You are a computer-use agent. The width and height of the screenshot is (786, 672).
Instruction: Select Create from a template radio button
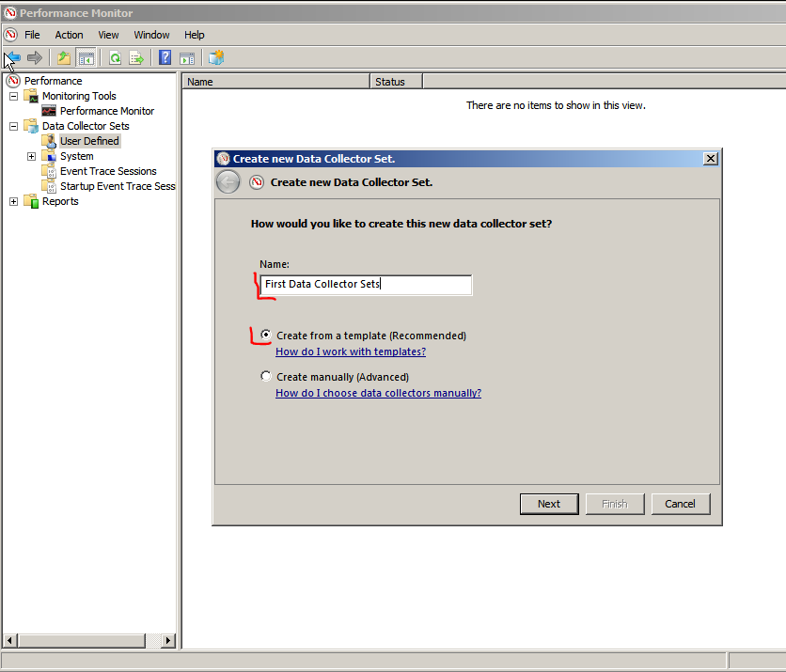[266, 335]
